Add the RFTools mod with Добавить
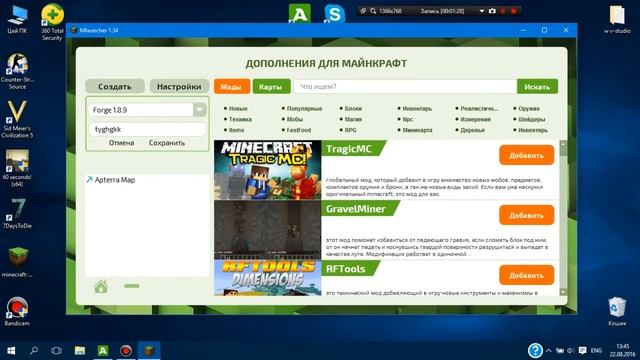Screen dimensions: 640x360 527,275
